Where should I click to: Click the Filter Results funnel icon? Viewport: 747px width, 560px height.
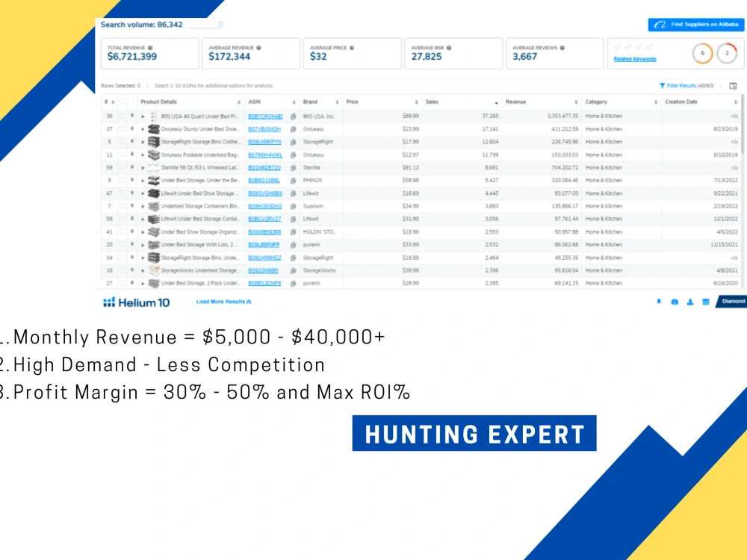pos(662,86)
